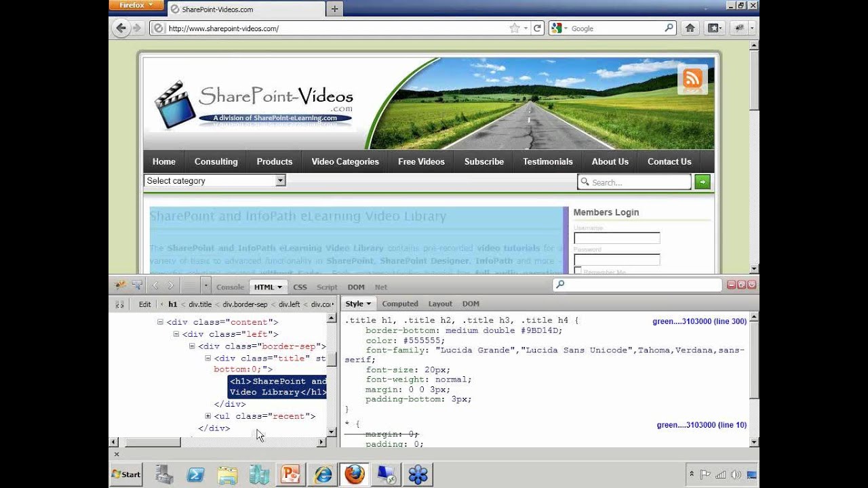The height and width of the screenshot is (488, 868).
Task: Collapse the div class content node
Action: click(161, 323)
